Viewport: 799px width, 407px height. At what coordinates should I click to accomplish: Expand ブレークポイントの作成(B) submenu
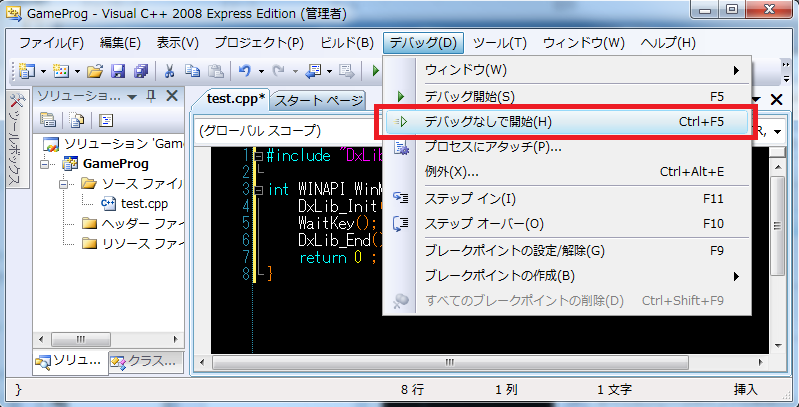pos(567,276)
